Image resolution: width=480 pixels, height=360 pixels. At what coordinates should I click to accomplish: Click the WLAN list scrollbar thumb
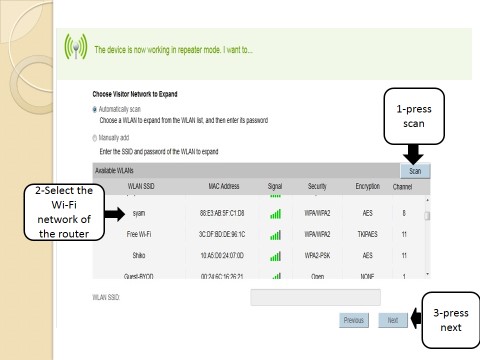click(x=427, y=216)
